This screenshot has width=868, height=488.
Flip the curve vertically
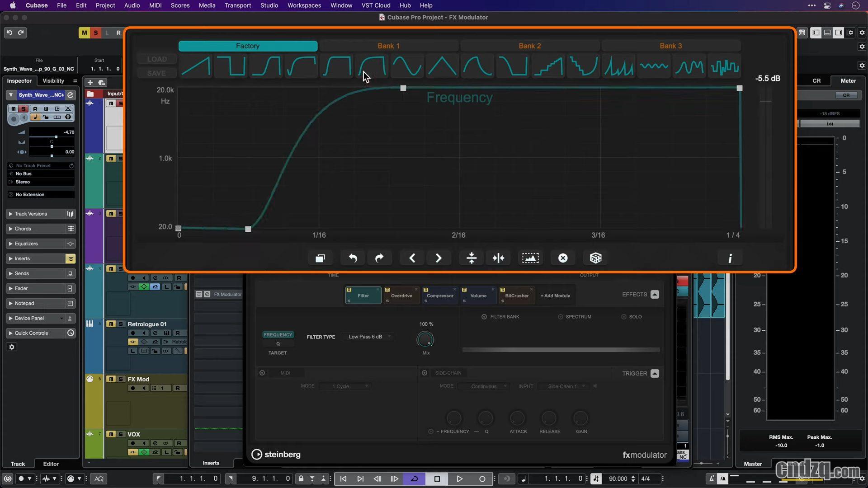coord(471,258)
